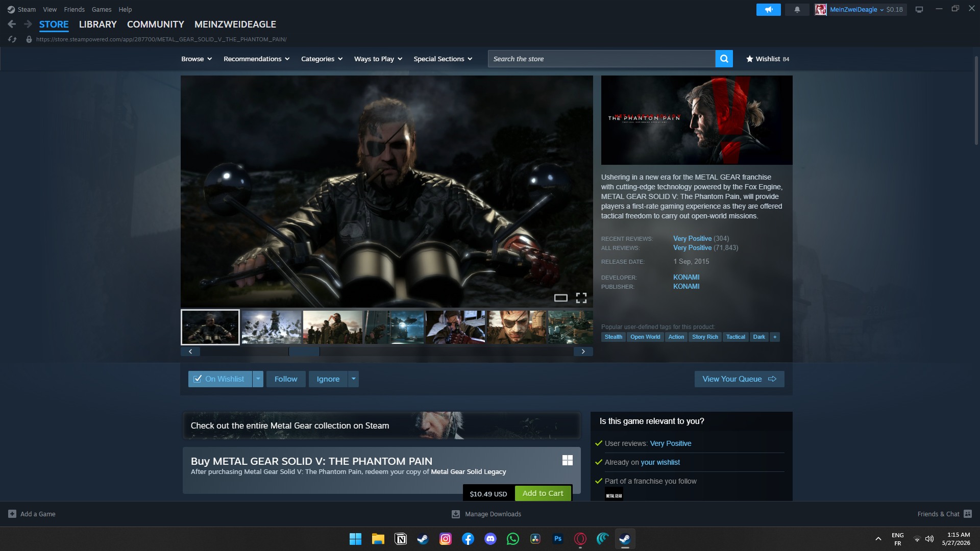Open the wishlist options dropdown arrow
This screenshot has height=551, width=980.
(258, 379)
